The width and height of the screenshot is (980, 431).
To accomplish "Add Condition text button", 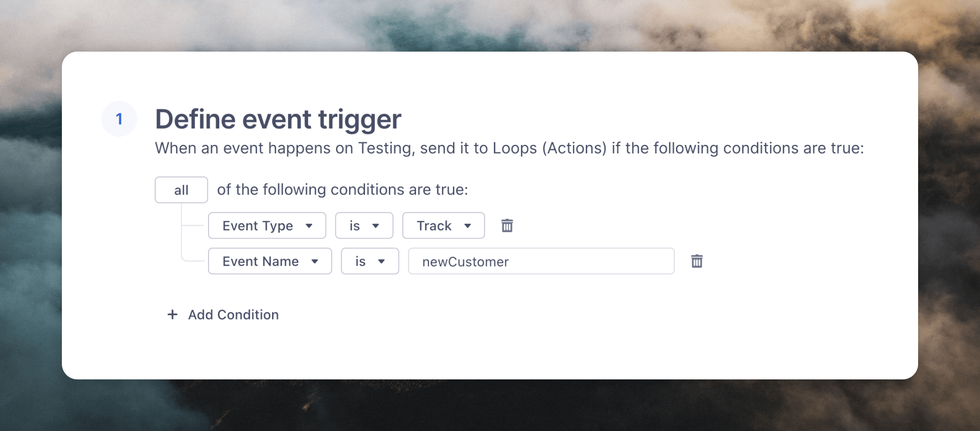I will point(233,315).
